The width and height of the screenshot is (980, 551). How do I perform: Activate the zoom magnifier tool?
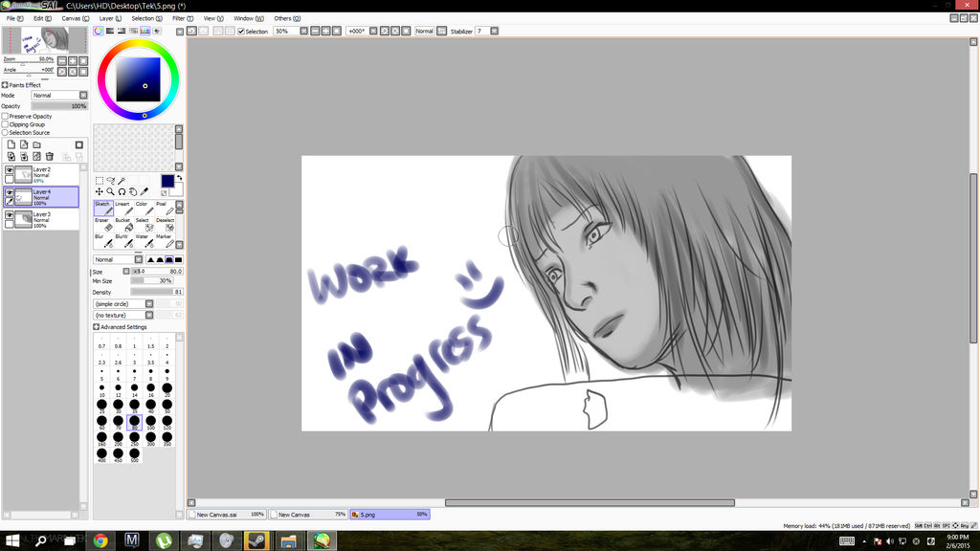pyautogui.click(x=111, y=191)
